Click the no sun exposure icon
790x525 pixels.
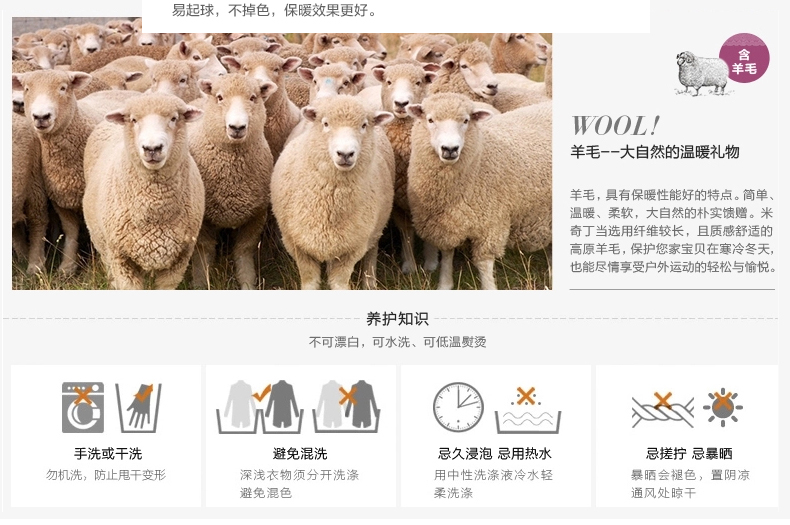(723, 408)
